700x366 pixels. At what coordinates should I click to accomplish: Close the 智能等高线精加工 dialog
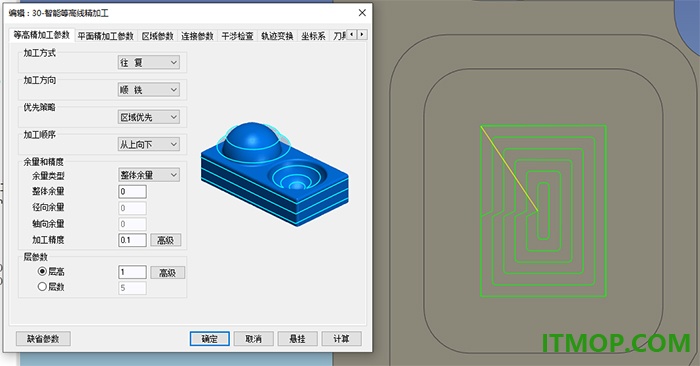[x=362, y=12]
